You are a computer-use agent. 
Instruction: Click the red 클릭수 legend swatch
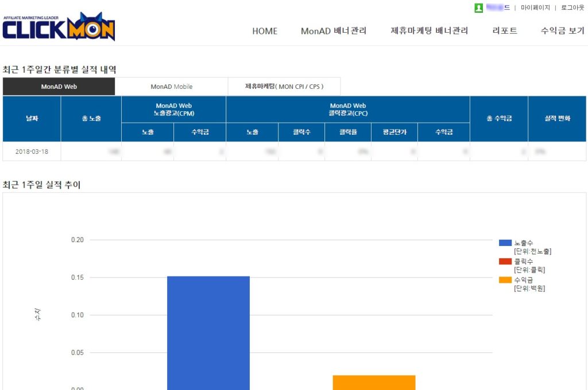505,262
